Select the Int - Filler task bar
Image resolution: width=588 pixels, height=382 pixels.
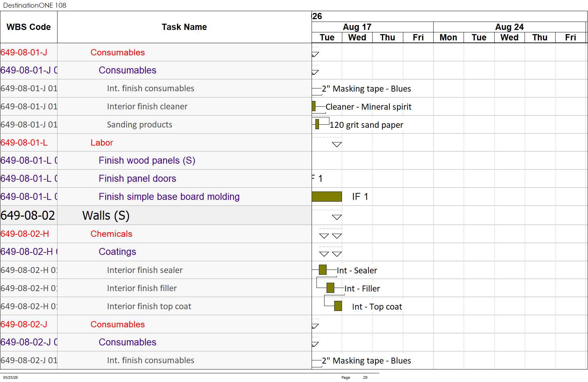click(330, 288)
